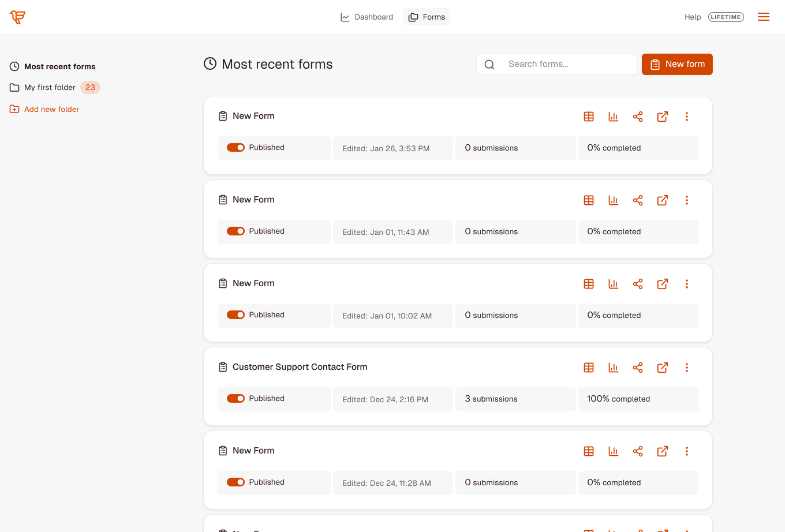View analytics for form edited Dec 24, 11:28 AM
This screenshot has height=532, width=785.
tap(613, 451)
